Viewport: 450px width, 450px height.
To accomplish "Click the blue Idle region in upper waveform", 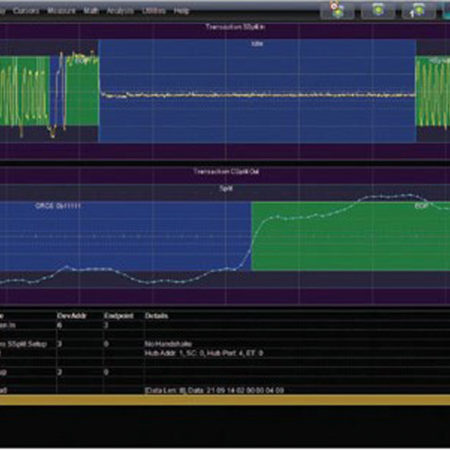I will (x=257, y=91).
